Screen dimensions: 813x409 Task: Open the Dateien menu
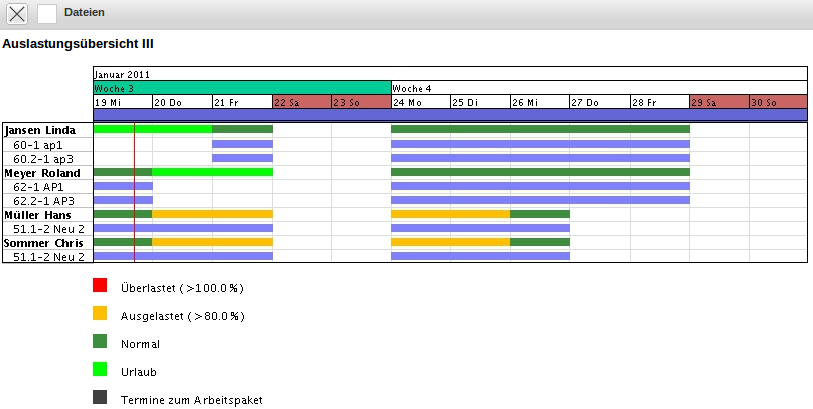[x=84, y=13]
